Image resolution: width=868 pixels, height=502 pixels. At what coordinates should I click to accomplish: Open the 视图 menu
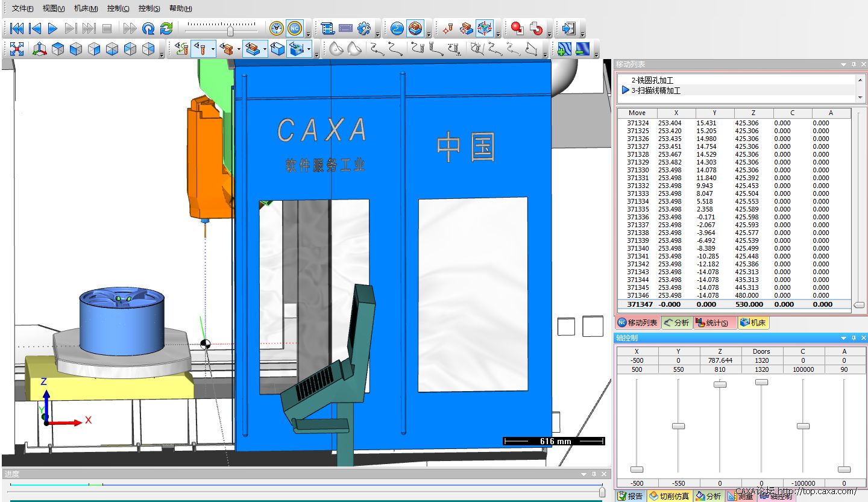(54, 8)
